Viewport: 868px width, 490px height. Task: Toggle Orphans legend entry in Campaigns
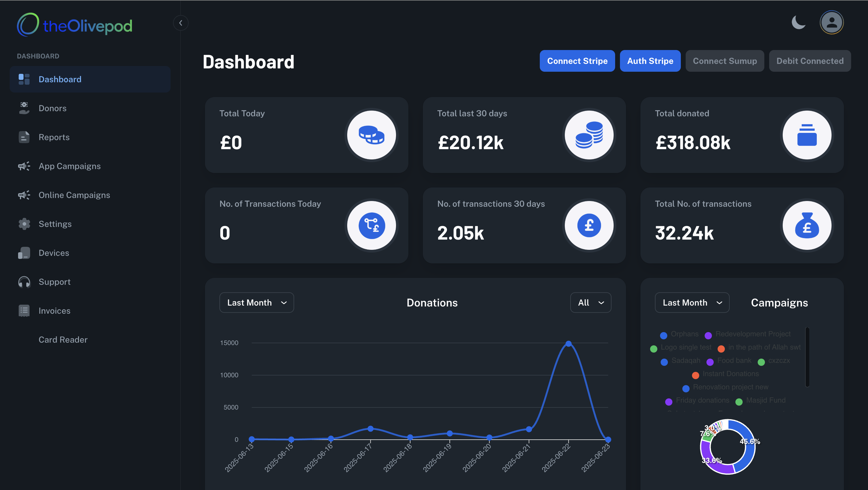[679, 334]
